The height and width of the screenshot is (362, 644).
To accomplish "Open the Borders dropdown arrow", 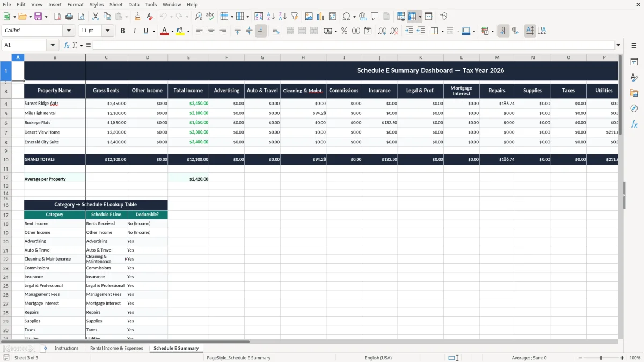I will [442, 31].
